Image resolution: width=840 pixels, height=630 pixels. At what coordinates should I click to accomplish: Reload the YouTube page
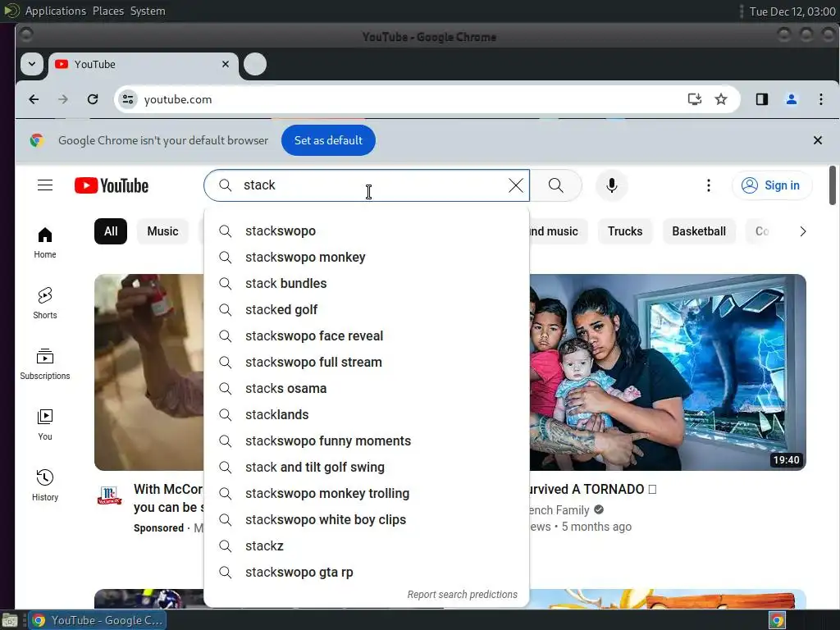(93, 99)
